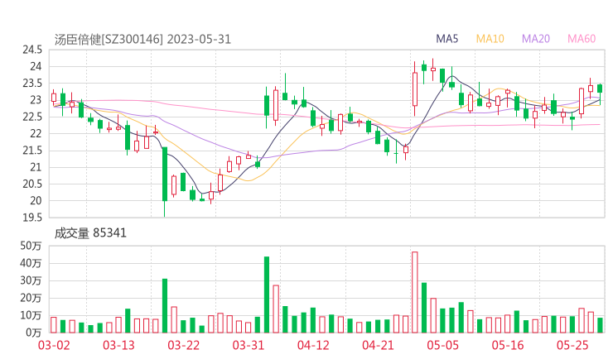Click the 03-31 date axis label
This screenshot has width=613, height=364.
(249, 345)
